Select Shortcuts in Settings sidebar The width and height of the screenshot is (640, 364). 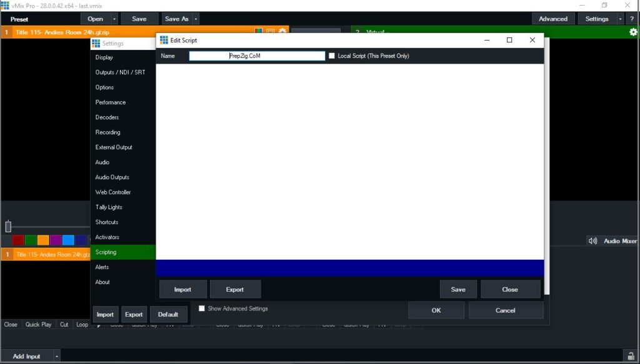pyautogui.click(x=123, y=222)
